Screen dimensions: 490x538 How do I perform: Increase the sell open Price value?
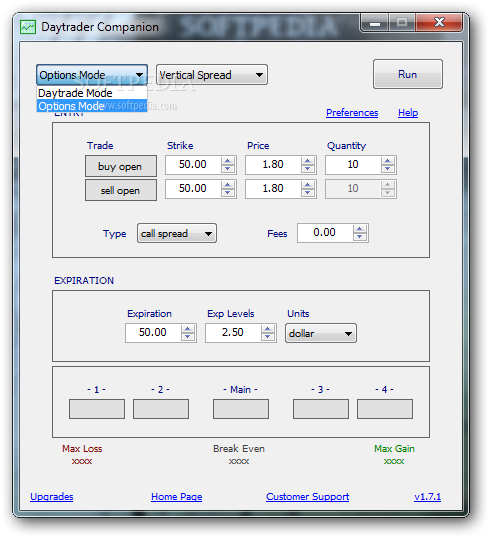tap(308, 185)
